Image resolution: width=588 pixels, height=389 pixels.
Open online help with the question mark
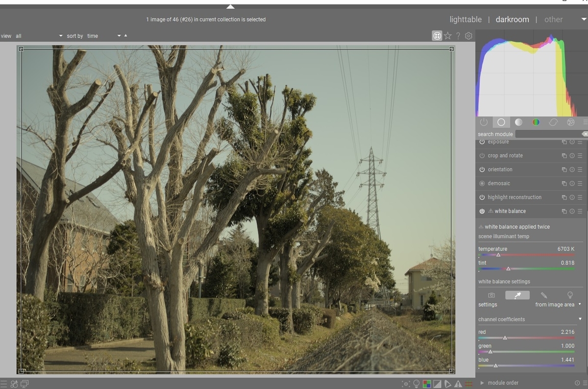click(458, 35)
